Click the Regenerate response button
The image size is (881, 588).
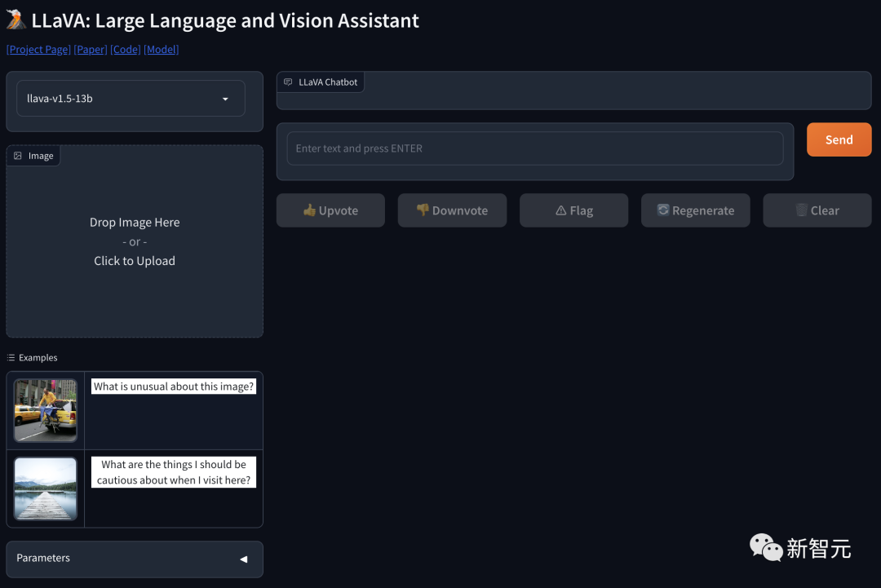point(695,210)
